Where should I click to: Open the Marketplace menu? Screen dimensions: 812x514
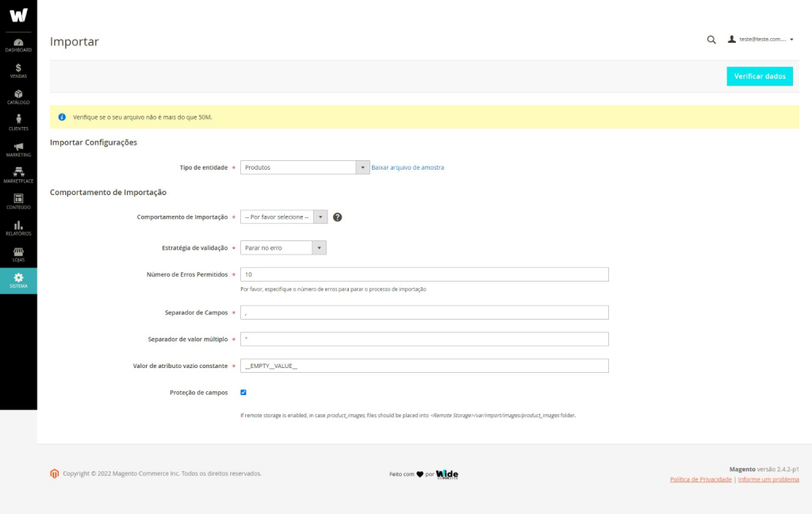[x=18, y=175]
